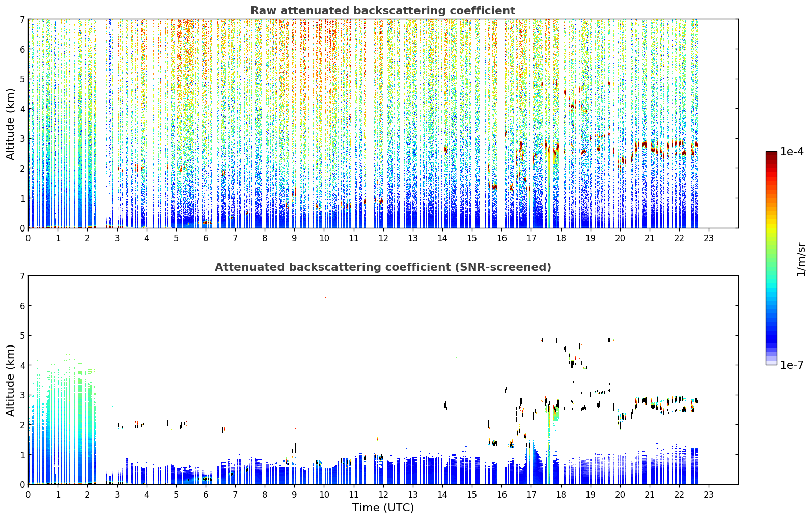Image resolution: width=812 pixels, height=519 pixels.
Task: Click the color bar legend
Action: pos(771,258)
